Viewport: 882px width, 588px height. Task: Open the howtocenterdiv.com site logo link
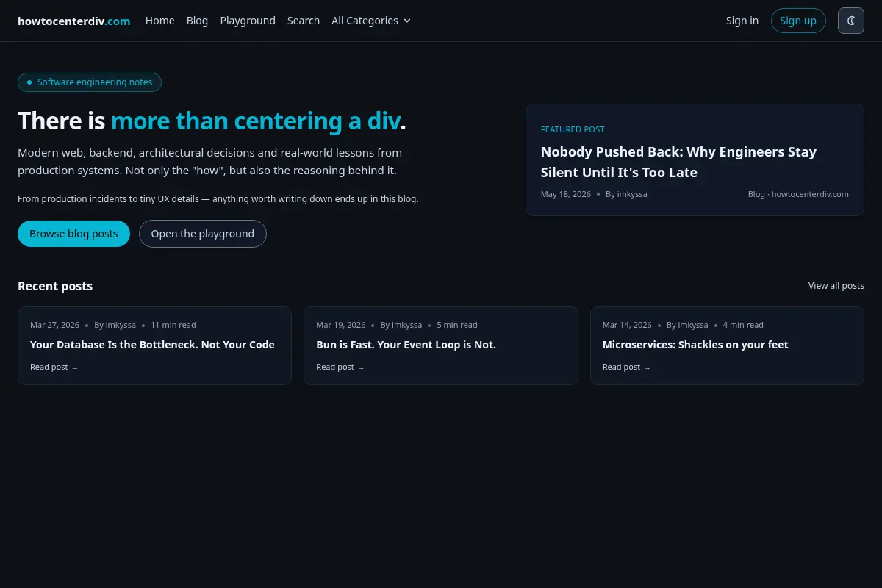(x=74, y=21)
